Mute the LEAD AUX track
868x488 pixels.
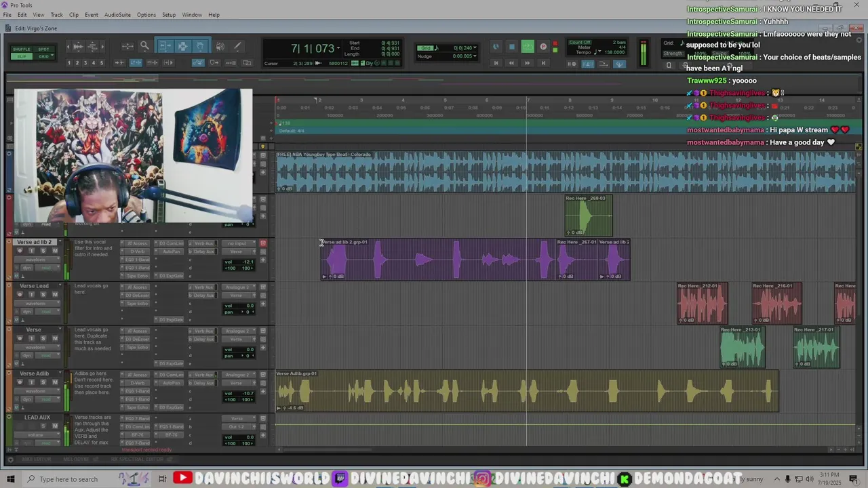(55, 426)
